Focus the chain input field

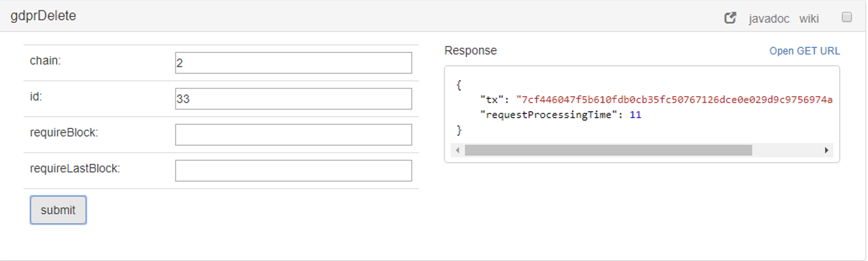click(293, 63)
